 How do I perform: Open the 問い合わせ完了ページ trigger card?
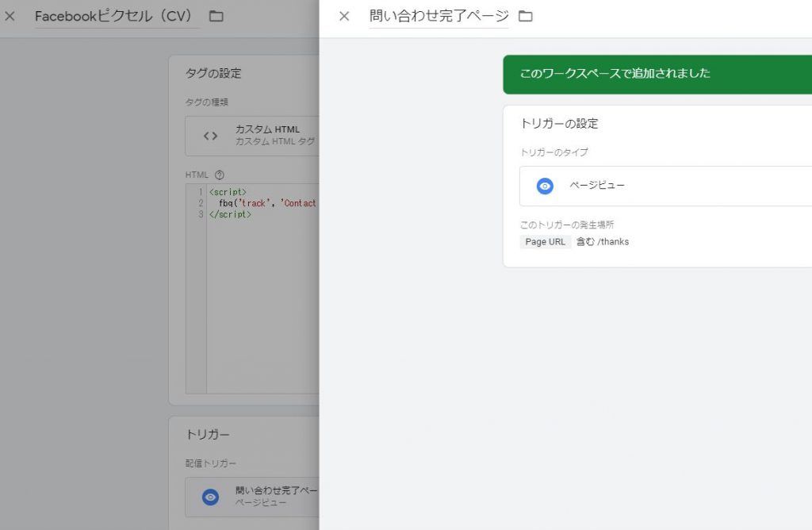254,497
